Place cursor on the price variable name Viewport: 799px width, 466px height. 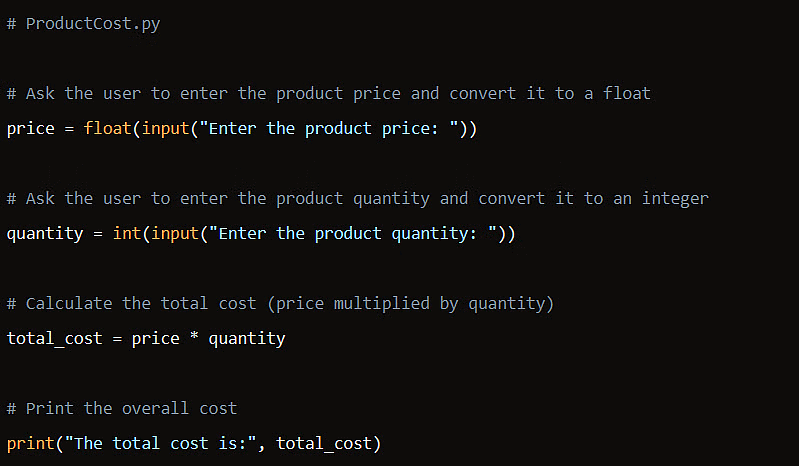tap(31, 129)
